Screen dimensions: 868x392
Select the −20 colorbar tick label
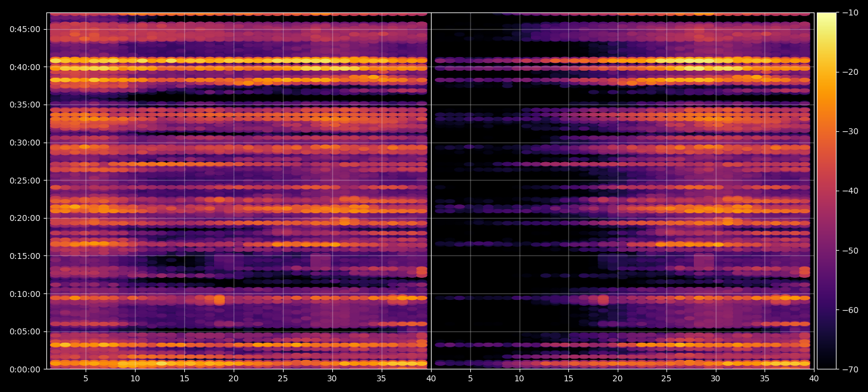[850, 72]
